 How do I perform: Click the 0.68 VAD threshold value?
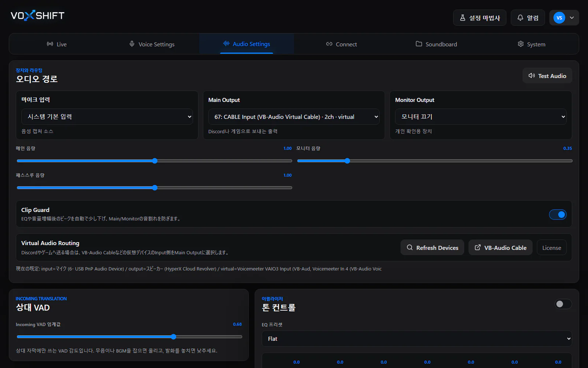point(237,324)
